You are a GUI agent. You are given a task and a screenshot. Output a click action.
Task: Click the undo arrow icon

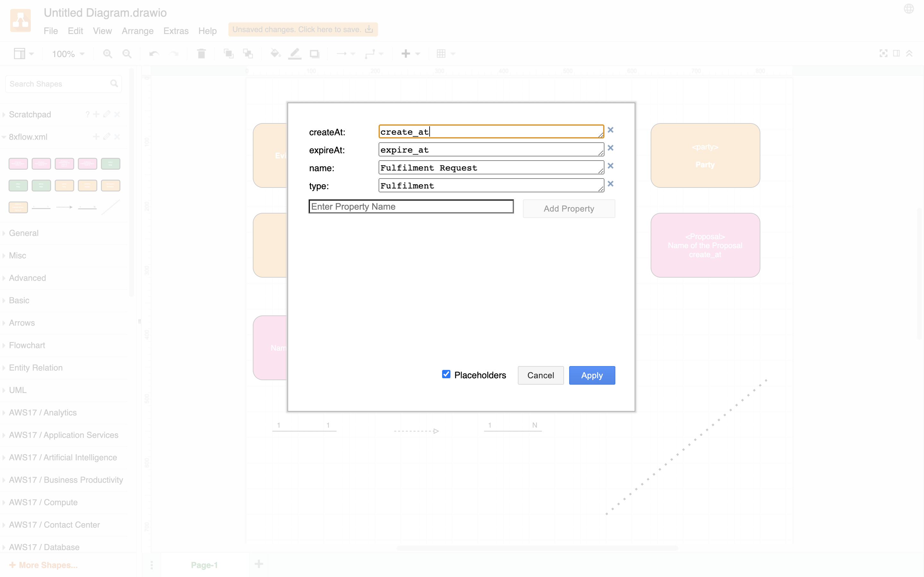tap(154, 54)
